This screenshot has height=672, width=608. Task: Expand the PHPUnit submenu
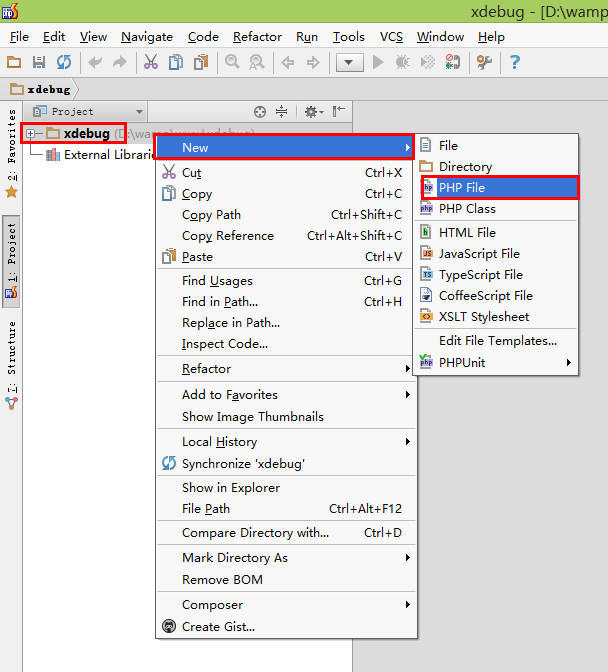tap(496, 363)
